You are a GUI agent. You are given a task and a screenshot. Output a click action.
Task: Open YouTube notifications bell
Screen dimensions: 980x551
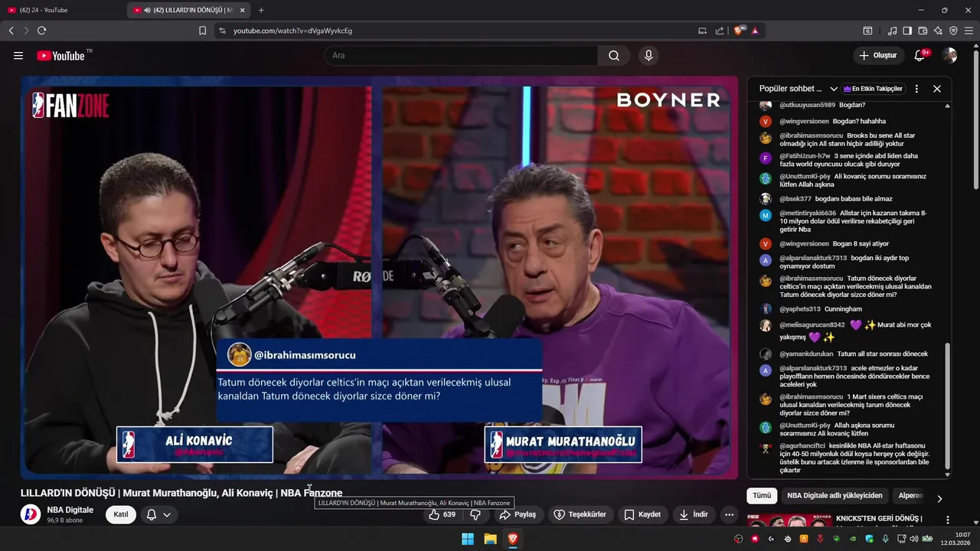(x=920, y=55)
